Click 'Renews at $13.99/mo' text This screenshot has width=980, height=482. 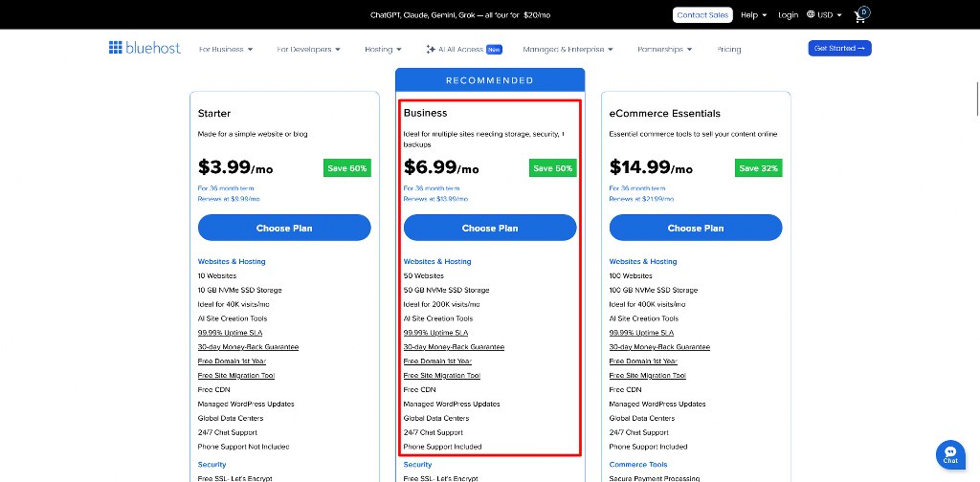click(435, 199)
